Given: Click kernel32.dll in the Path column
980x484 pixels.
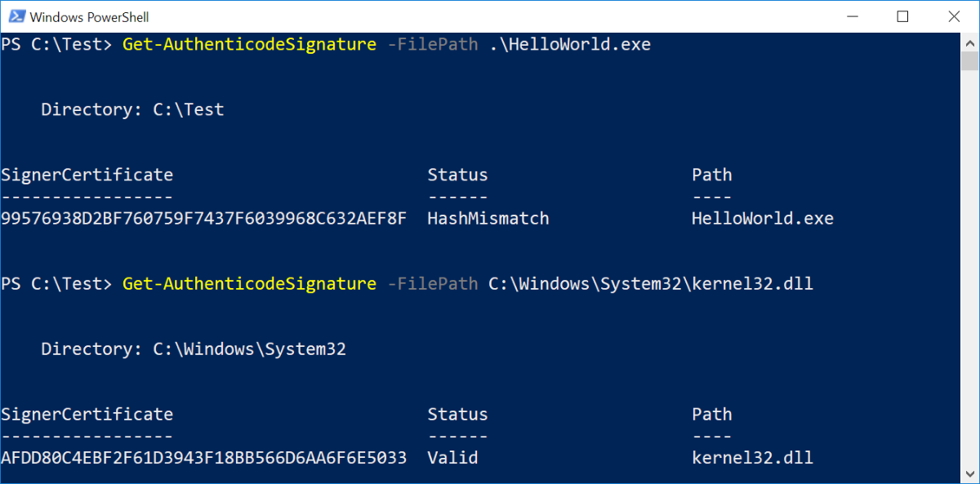Looking at the screenshot, I should click(752, 458).
